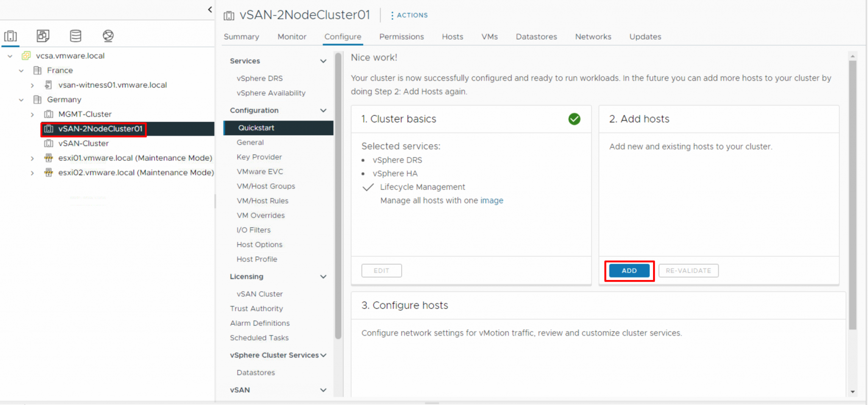This screenshot has width=868, height=405.
Task: Select vSAN-Cluster in the inventory tree
Action: tap(83, 143)
